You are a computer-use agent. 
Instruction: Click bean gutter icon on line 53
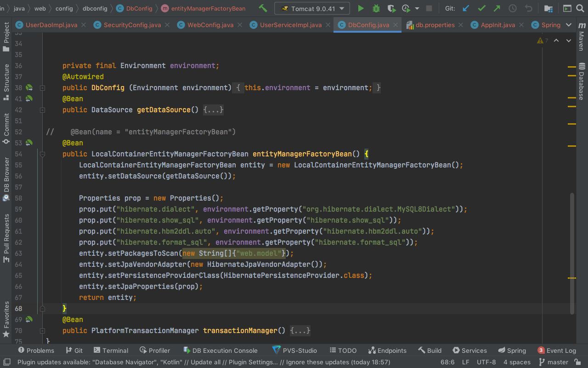[x=29, y=143]
